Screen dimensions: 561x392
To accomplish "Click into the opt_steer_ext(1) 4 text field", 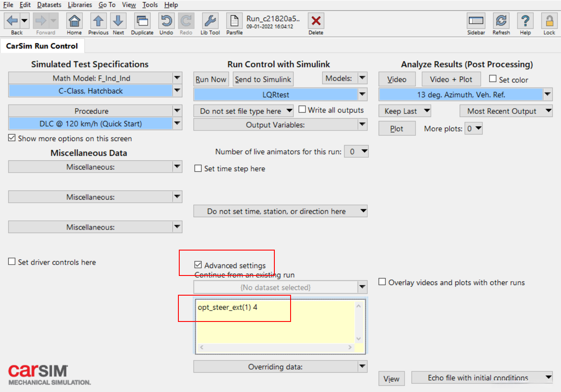I will (275, 321).
